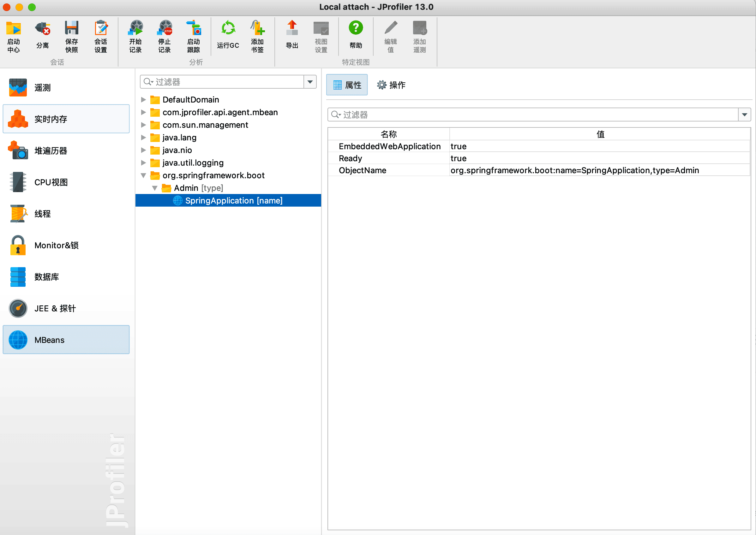Click the Detach session icon
The height and width of the screenshot is (535, 756).
coord(43,28)
